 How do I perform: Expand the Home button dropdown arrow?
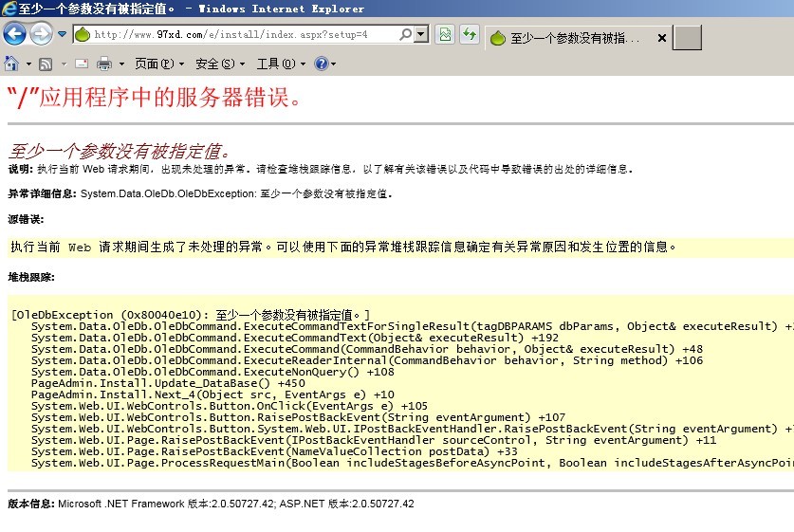tap(27, 64)
